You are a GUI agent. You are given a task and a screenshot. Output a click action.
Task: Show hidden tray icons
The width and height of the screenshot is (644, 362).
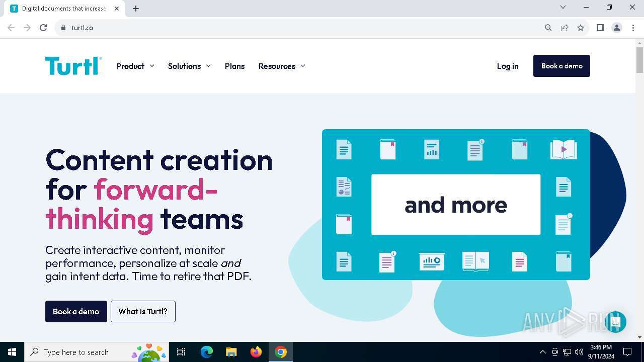tap(543, 352)
